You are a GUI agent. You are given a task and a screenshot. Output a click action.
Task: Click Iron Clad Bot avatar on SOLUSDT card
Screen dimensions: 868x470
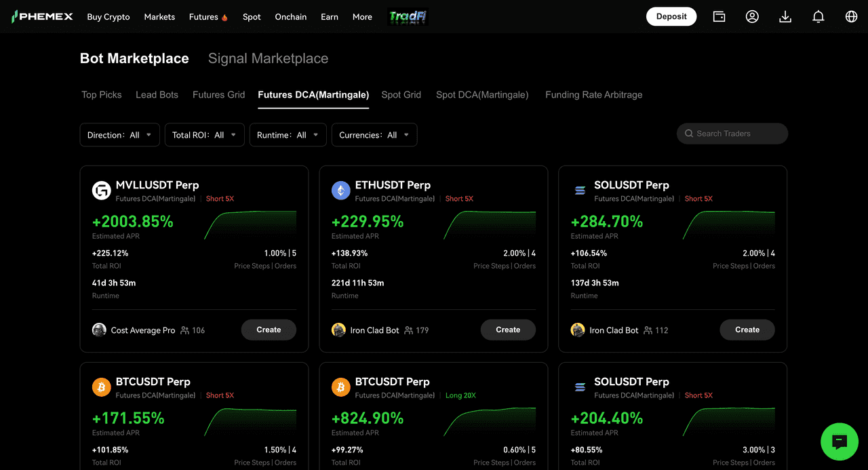pos(578,330)
